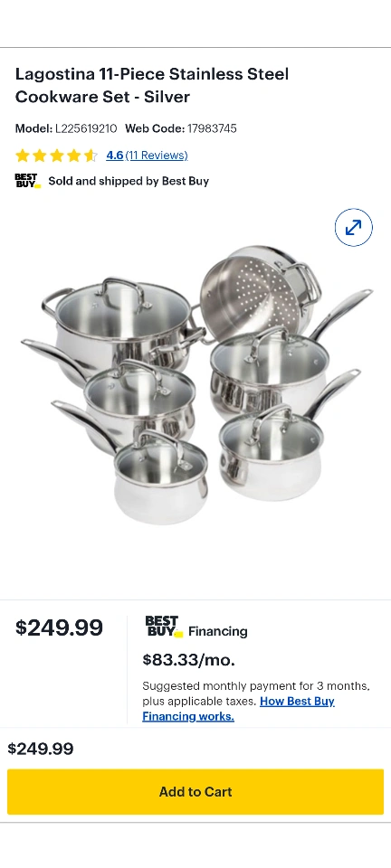Viewport: 391px width, 868px height.
Task: Click the Best Buy logo beside 'Sold and shipped'
Action: coord(28,181)
